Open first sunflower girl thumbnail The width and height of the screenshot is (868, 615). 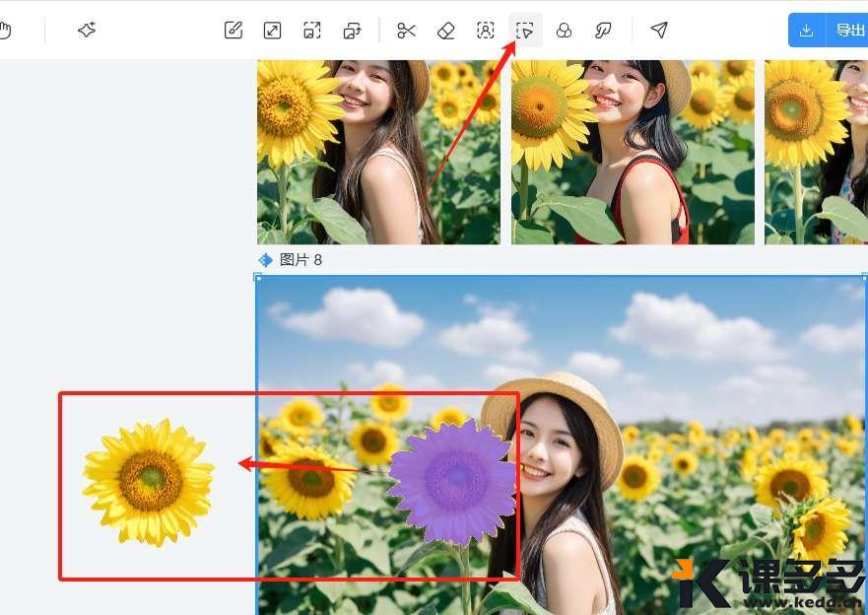coord(378,152)
